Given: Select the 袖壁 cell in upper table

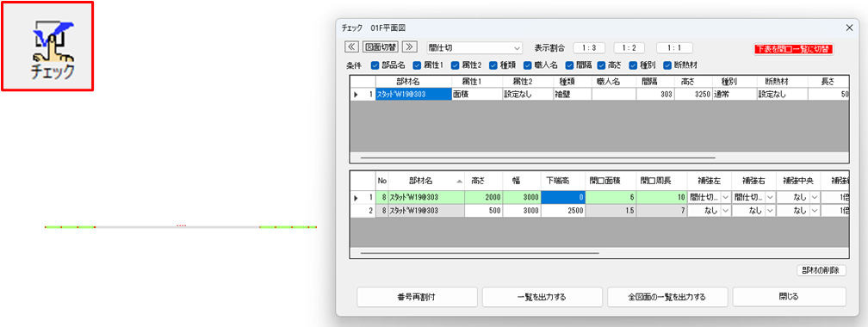Looking at the screenshot, I should pyautogui.click(x=572, y=94).
